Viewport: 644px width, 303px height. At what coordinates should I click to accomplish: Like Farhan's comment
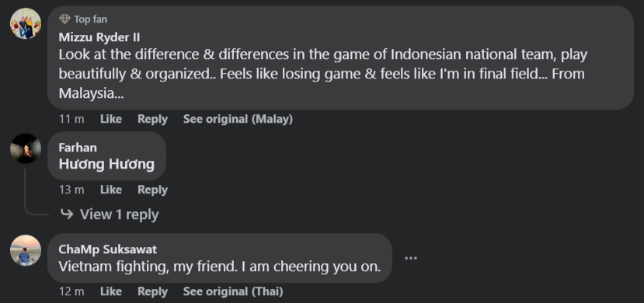tap(111, 190)
